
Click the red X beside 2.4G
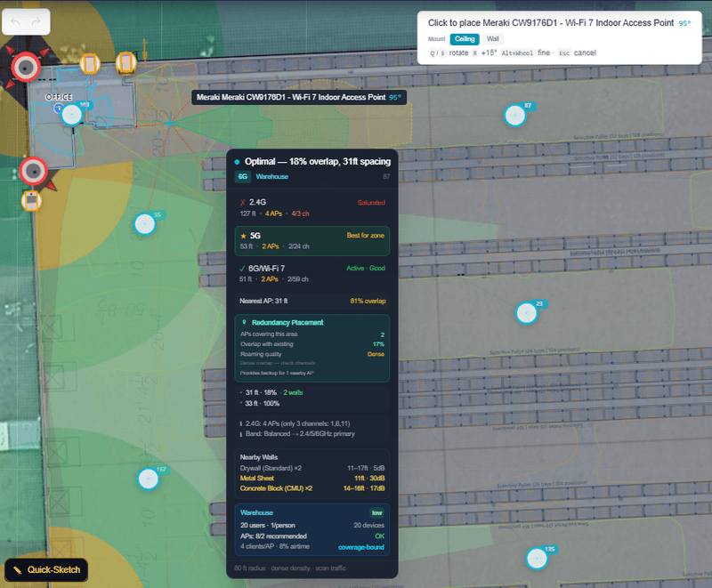pyautogui.click(x=243, y=202)
